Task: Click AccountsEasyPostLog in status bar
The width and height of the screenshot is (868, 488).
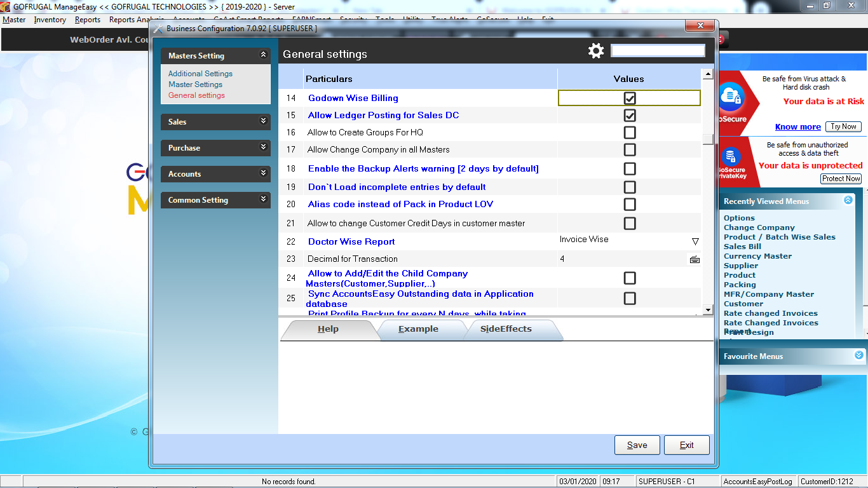Action: pos(758,482)
